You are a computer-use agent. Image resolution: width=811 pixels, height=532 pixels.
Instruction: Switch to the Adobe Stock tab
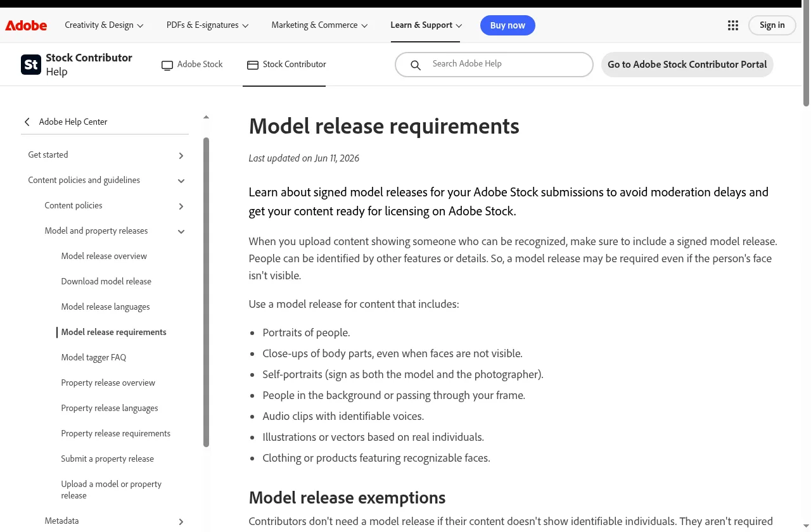pyautogui.click(x=192, y=65)
